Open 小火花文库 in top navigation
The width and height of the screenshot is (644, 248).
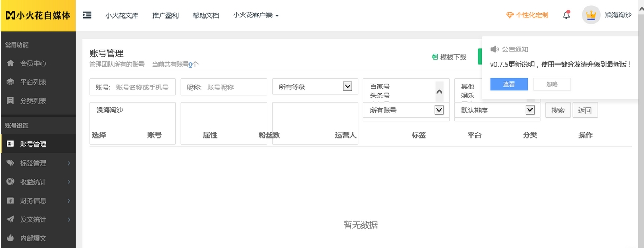(x=122, y=15)
